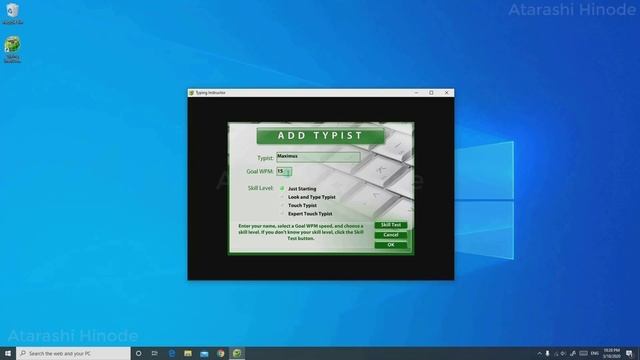Open Task View on the taskbar
Viewport: 640px width, 360px height.
click(155, 353)
